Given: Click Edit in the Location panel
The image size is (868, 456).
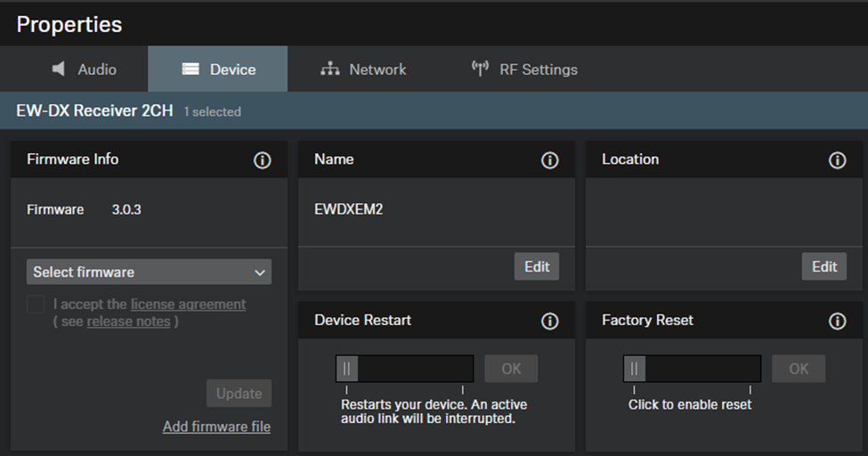Looking at the screenshot, I should click(x=824, y=267).
